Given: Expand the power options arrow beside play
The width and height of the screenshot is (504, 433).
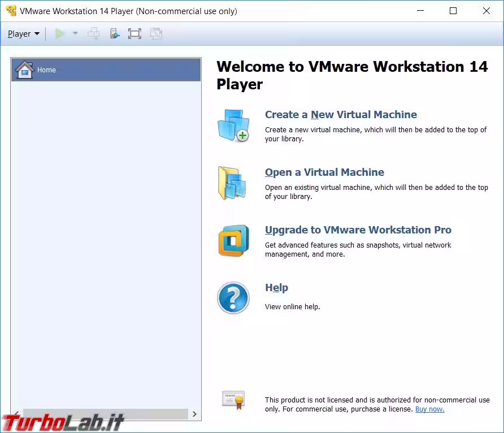Looking at the screenshot, I should tap(75, 34).
